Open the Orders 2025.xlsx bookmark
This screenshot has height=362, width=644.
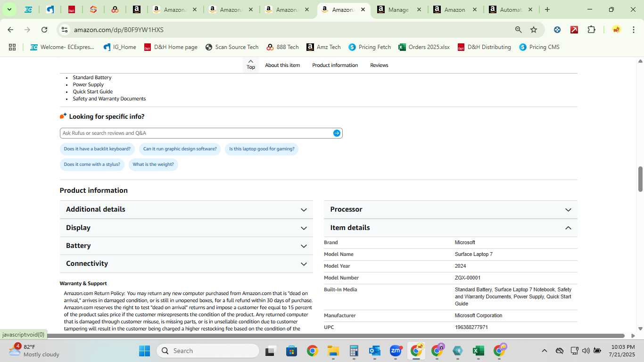424,47
